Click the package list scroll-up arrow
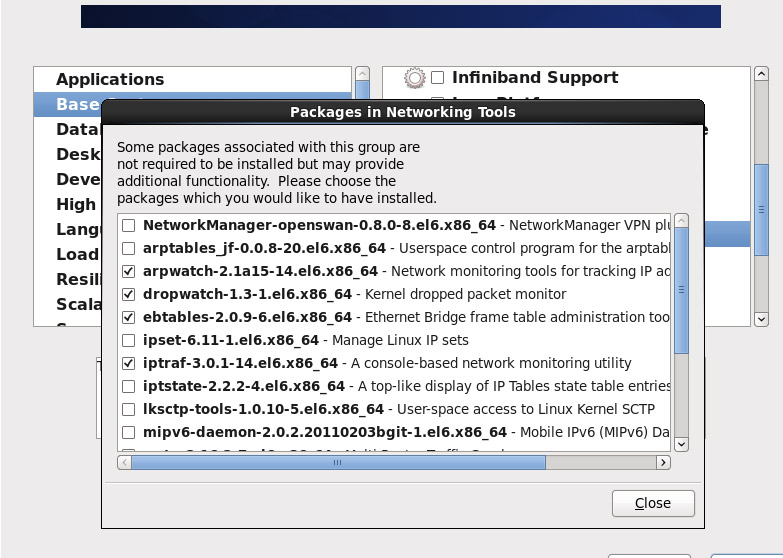 (682, 221)
